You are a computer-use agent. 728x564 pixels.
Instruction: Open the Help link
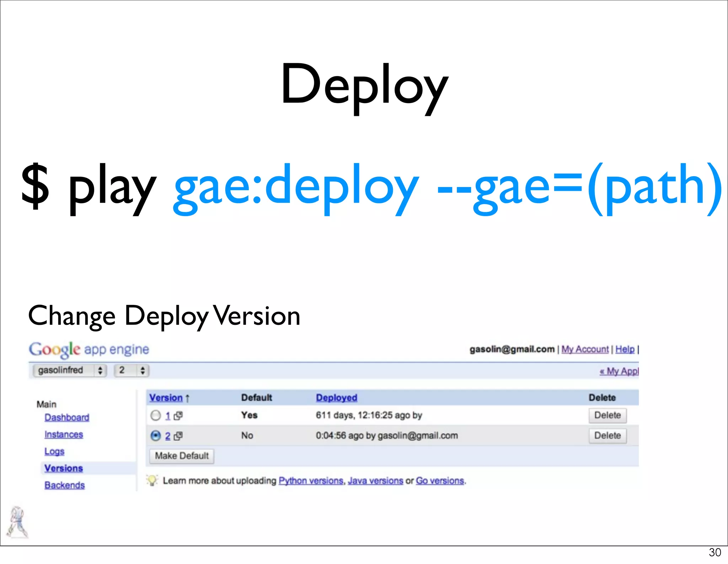tap(625, 349)
